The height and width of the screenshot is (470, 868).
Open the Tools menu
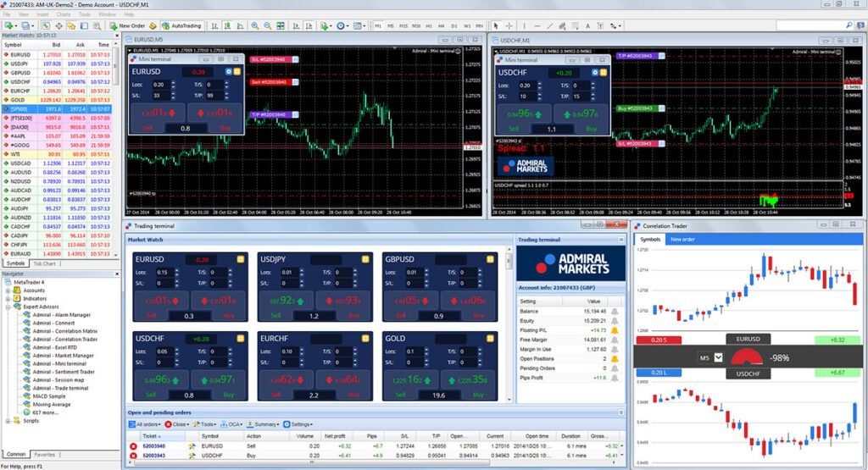85,14
